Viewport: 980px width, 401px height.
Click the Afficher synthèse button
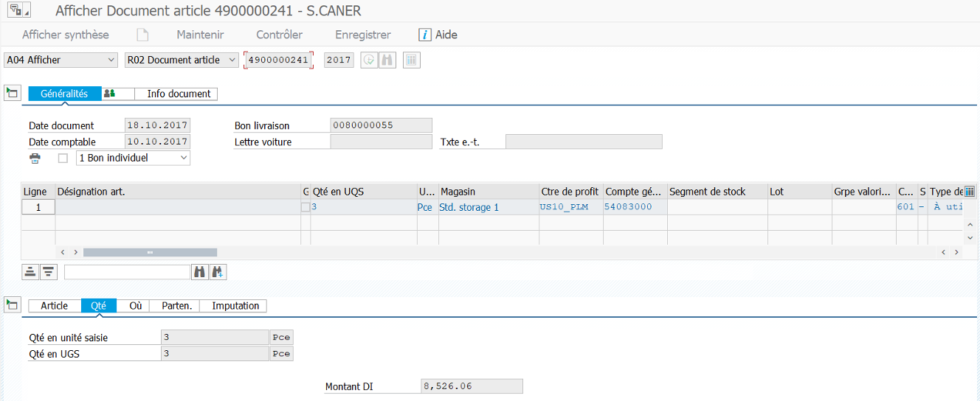coord(66,35)
